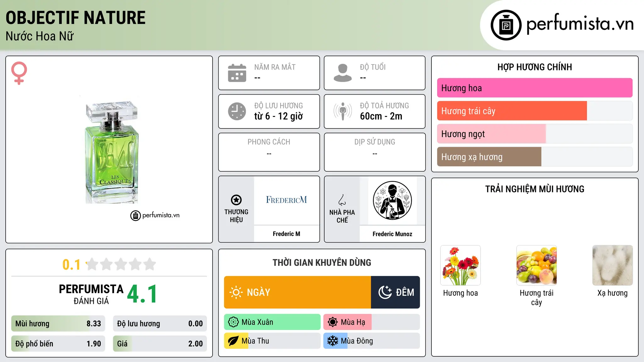Image resolution: width=644 pixels, height=362 pixels.
Task: Click the OBJECTIF NATURE title
Action: (x=75, y=18)
